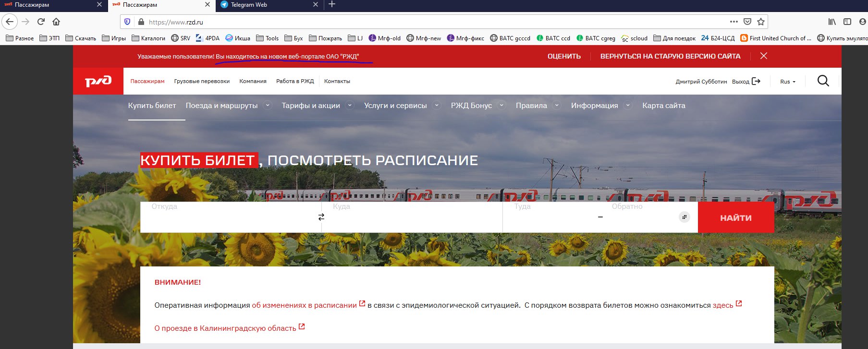Image resolution: width=868 pixels, height=349 pixels.
Task: Open the scloud bookmark
Action: point(634,38)
